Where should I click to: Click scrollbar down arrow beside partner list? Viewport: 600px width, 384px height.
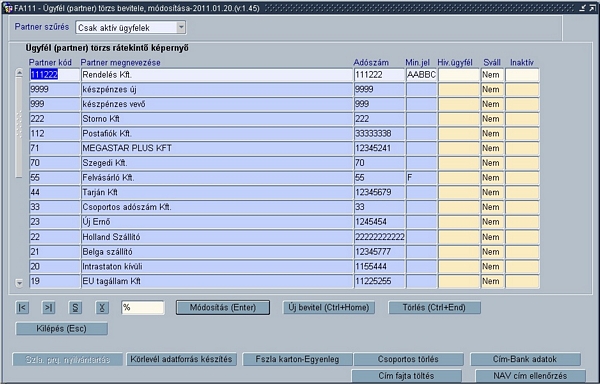click(19, 283)
